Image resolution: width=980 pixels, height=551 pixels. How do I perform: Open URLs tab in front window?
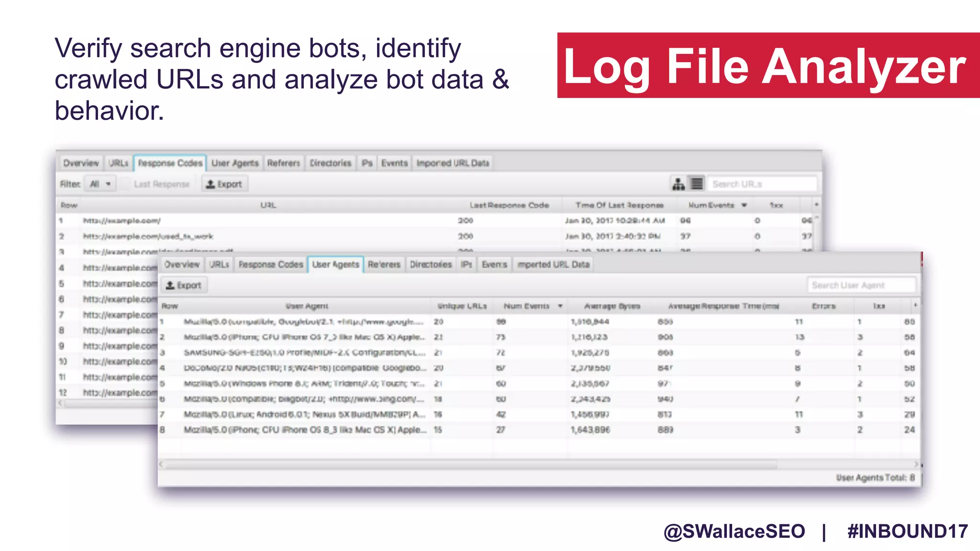click(x=219, y=264)
